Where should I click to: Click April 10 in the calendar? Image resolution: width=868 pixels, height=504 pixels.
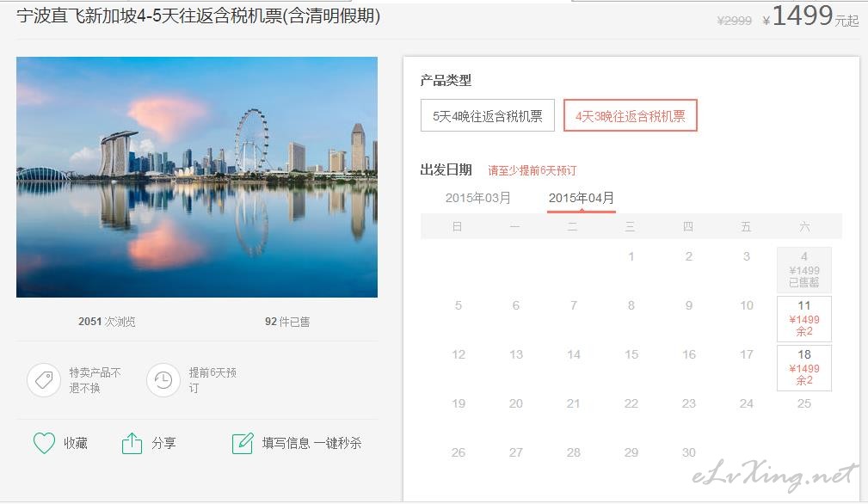pyautogui.click(x=746, y=305)
